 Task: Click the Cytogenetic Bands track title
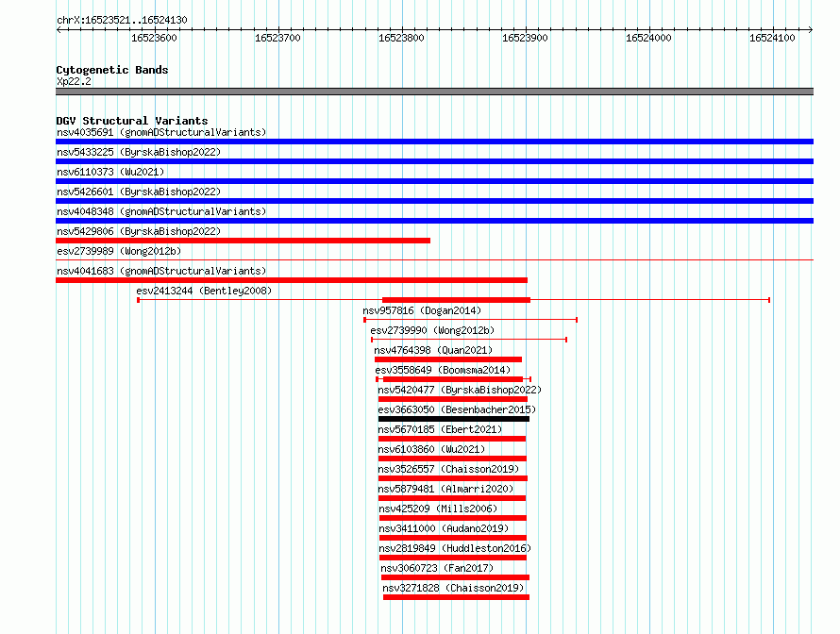[x=112, y=70]
